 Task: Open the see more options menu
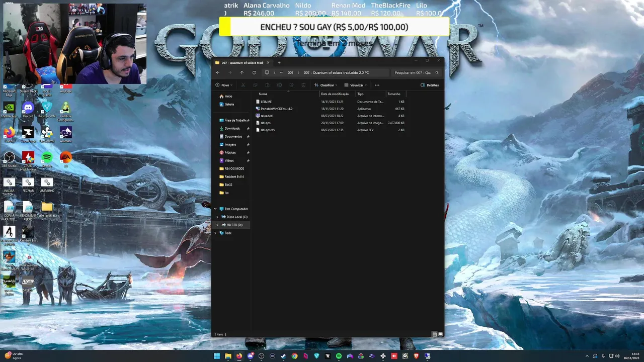click(377, 85)
